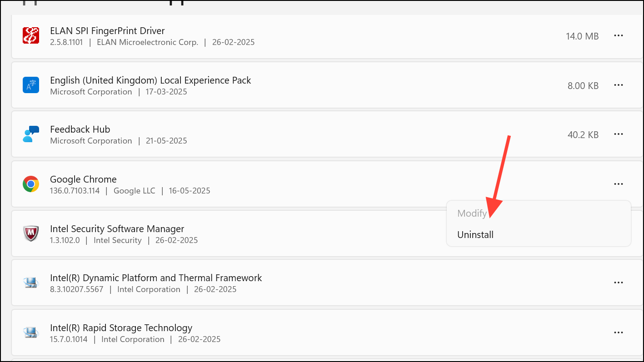Open more options for English Local Experience Pack
Image resolution: width=644 pixels, height=362 pixels.
[x=618, y=85]
